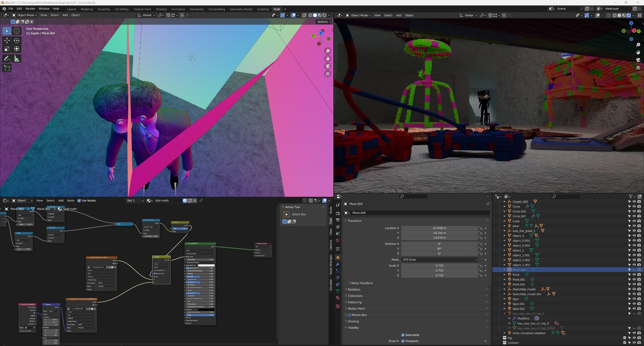The height and width of the screenshot is (346, 644).
Task: Switch perspective/orthographic in left viewport
Action: click(328, 74)
